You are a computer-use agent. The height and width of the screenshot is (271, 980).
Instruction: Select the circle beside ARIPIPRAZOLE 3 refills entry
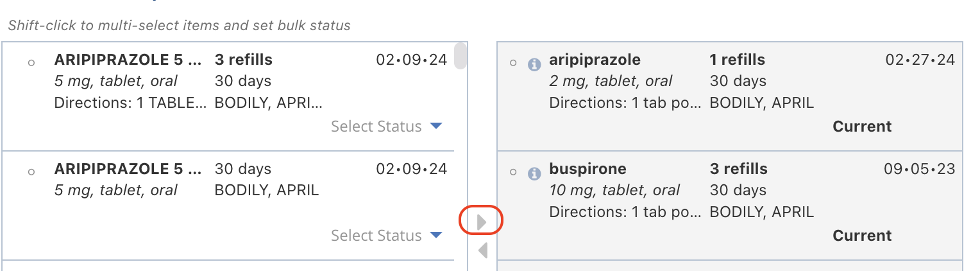pos(31,63)
